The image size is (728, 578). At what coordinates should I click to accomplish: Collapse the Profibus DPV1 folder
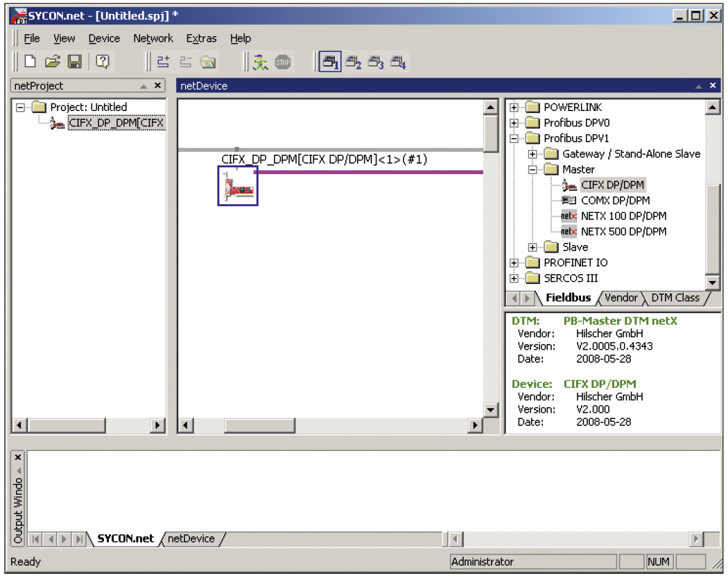(514, 139)
